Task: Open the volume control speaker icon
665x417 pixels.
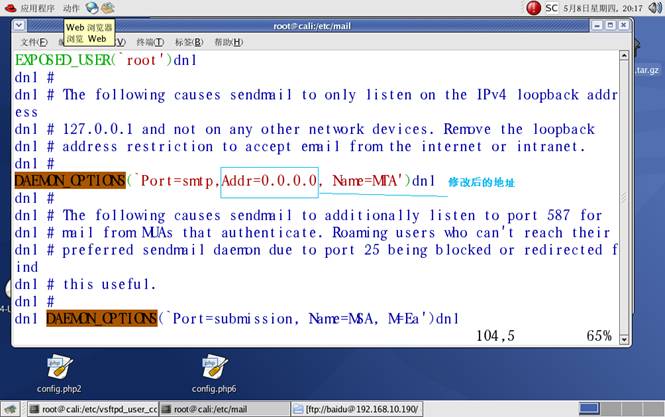Action: coord(655,8)
